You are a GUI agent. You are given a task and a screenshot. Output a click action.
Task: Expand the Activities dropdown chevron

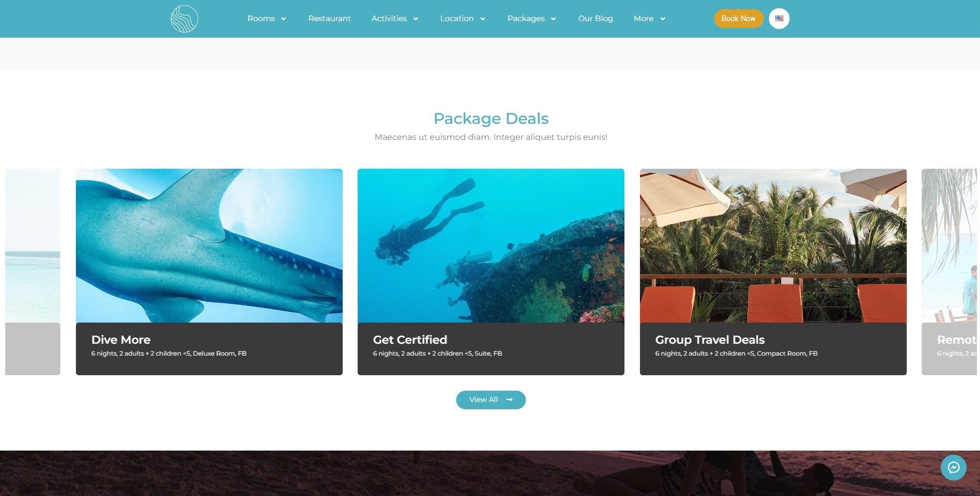coord(415,19)
